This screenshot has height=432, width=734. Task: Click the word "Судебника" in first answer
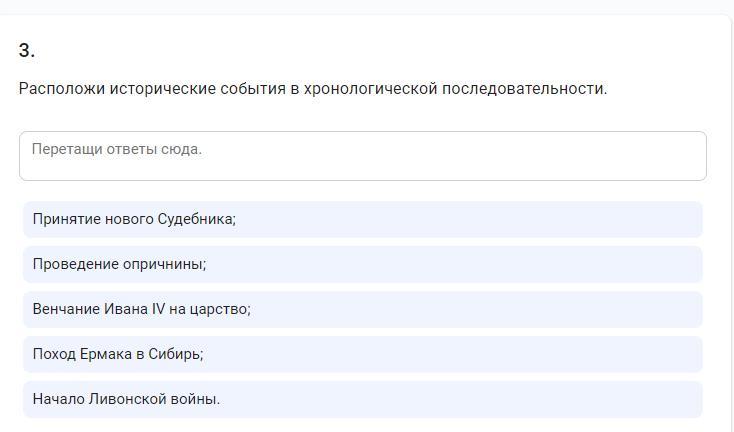196,219
